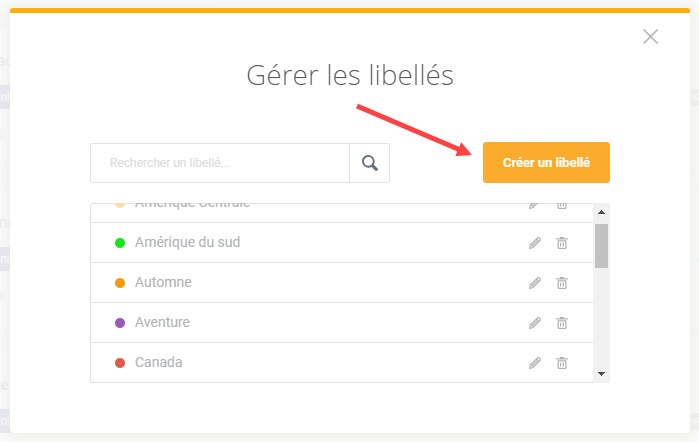Click the label list scrollbar thumb
699x442 pixels.
(x=601, y=246)
